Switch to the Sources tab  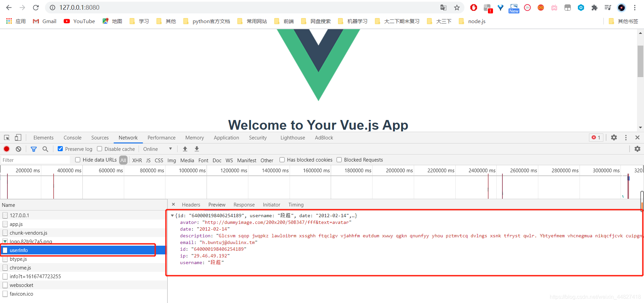coord(100,137)
